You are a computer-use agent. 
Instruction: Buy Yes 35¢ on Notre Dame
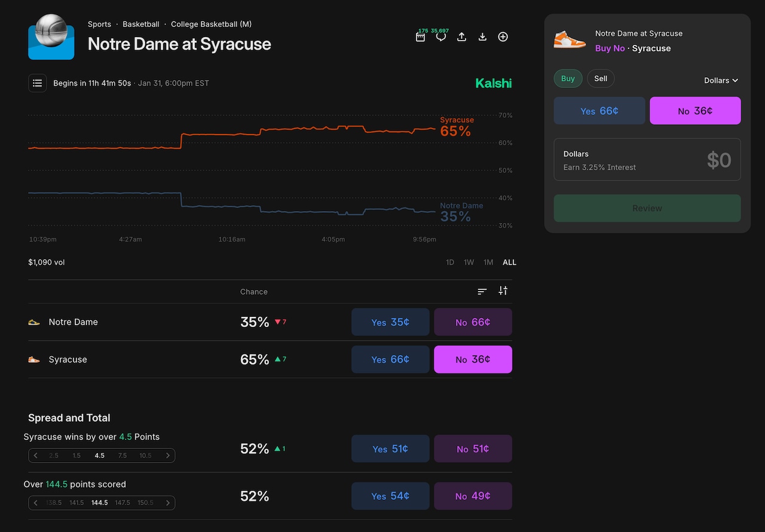click(x=390, y=322)
